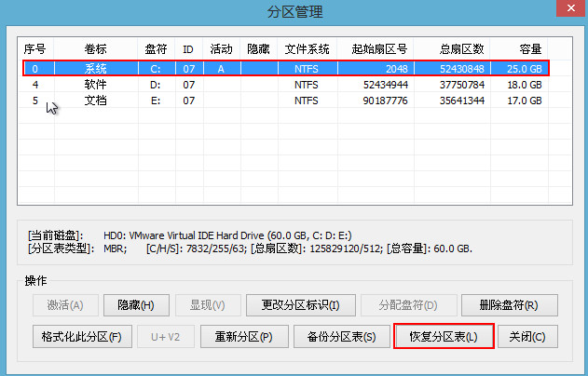Click the 文件系统 column header
This screenshot has height=376, width=588.
308,49
